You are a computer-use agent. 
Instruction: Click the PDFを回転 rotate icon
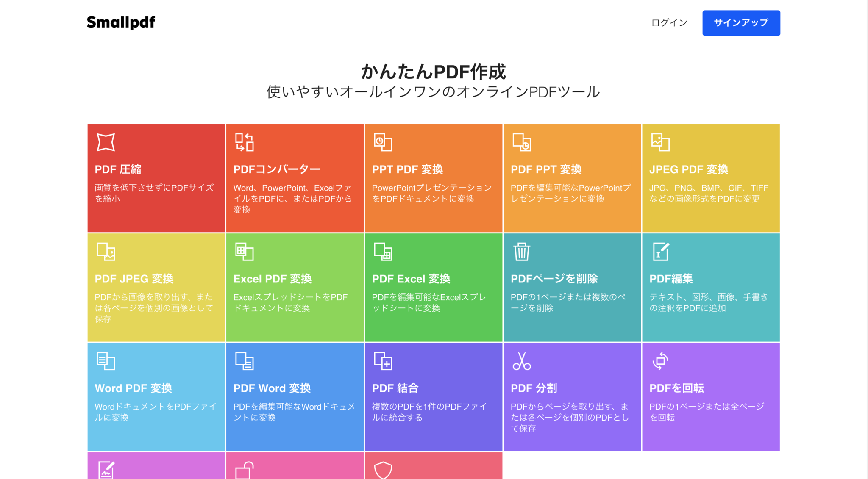click(660, 361)
